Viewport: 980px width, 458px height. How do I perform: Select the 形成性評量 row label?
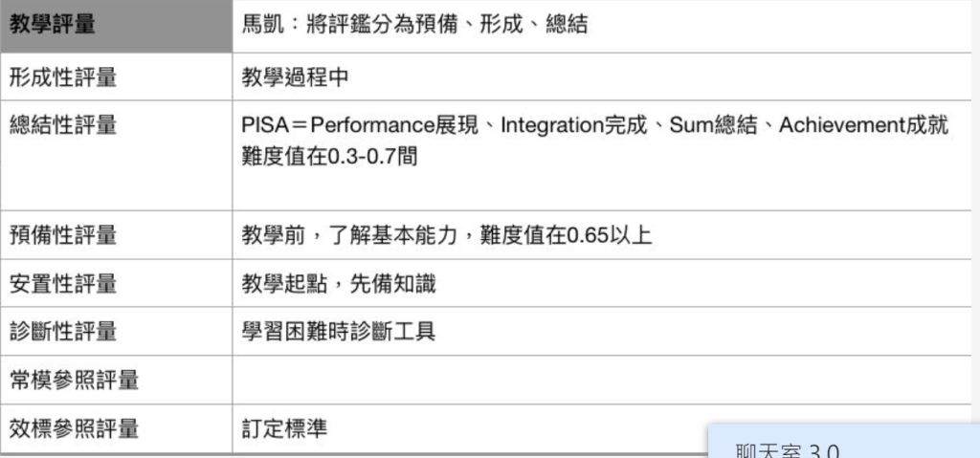pyautogui.click(x=63, y=77)
